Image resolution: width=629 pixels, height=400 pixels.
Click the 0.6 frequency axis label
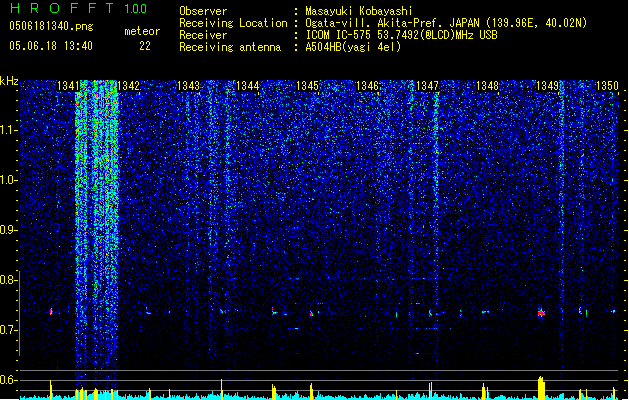click(8, 380)
